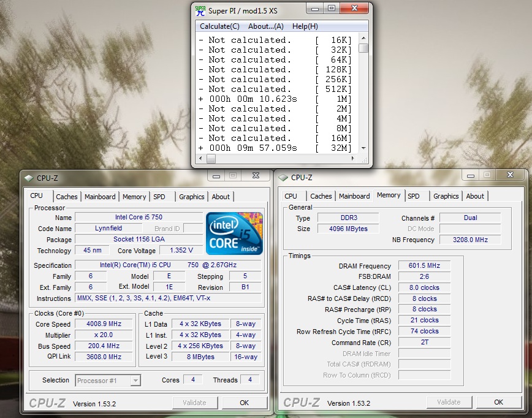The image size is (532, 418).
Task: Click the '3608.0 MHz' QPI Link value
Action: pos(104,357)
